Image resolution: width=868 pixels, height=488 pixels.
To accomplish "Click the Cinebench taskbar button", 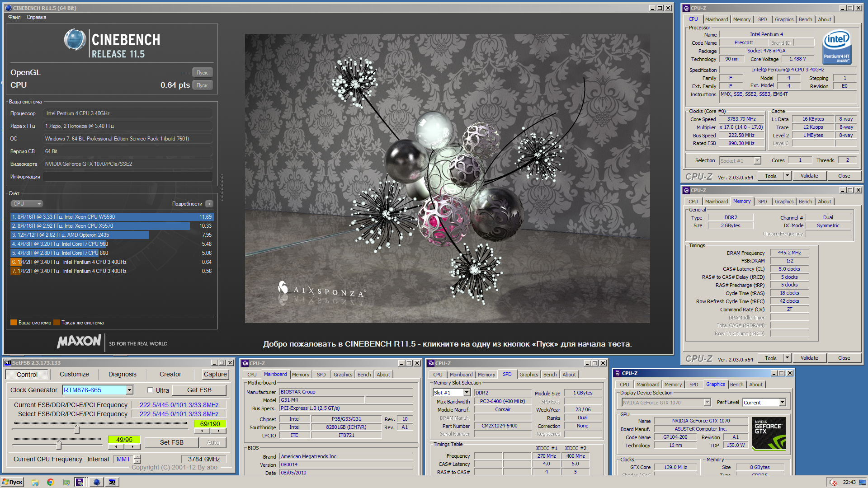I will pos(96,482).
